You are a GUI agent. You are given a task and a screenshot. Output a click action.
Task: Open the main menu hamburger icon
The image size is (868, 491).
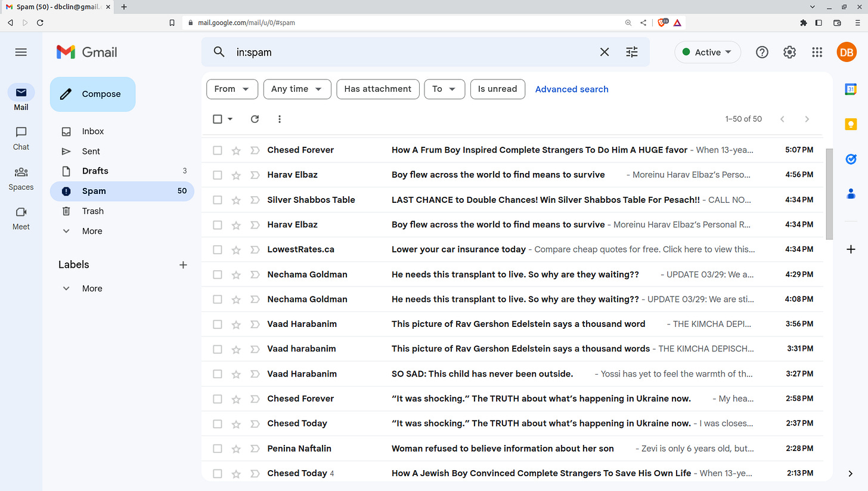pyautogui.click(x=21, y=53)
